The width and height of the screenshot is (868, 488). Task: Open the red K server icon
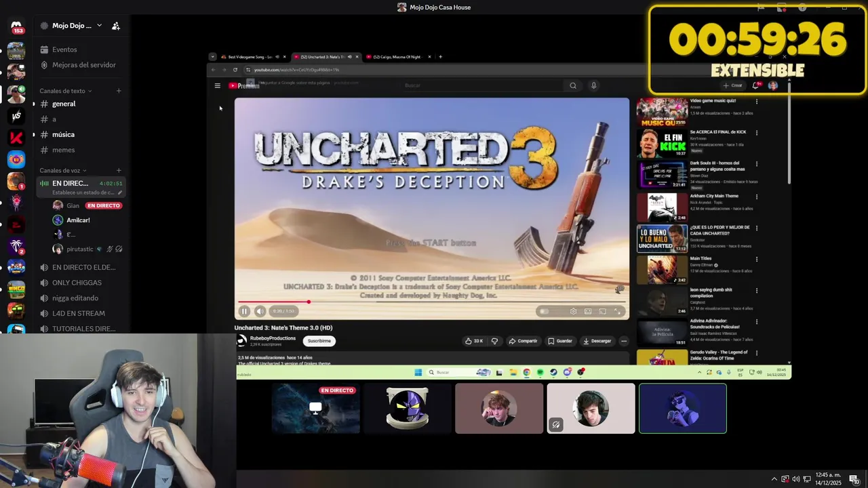(16, 138)
